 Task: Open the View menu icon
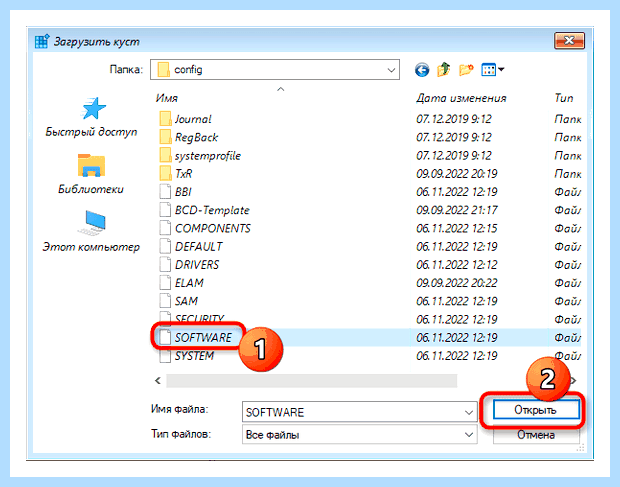tap(492, 70)
